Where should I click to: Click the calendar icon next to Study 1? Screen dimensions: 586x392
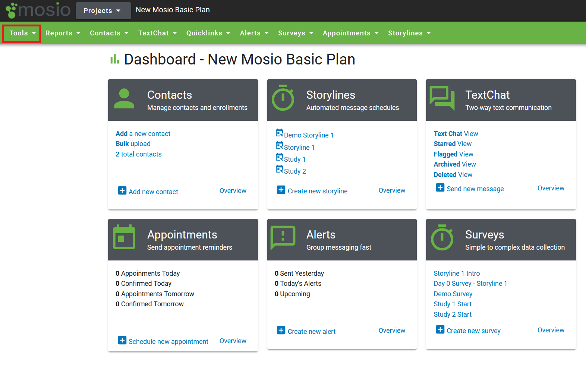[279, 157]
